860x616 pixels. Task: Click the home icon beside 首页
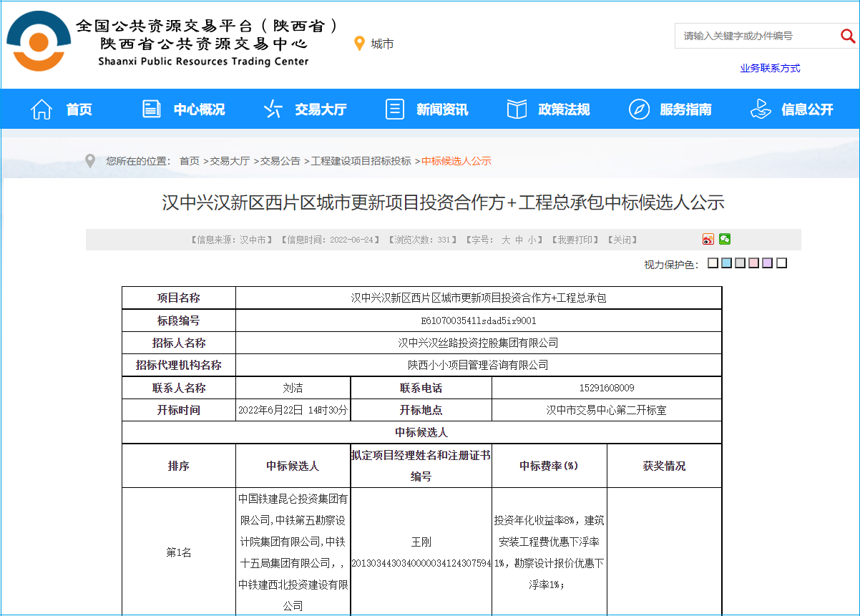click(41, 109)
